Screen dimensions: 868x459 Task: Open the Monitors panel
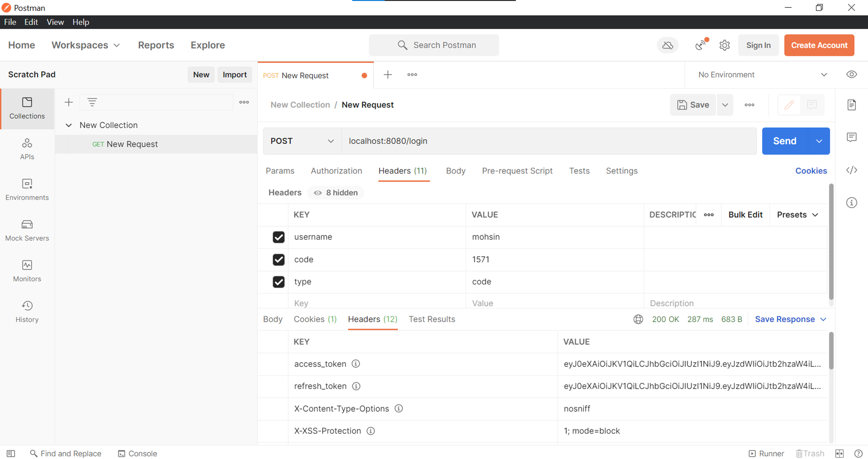[27, 270]
